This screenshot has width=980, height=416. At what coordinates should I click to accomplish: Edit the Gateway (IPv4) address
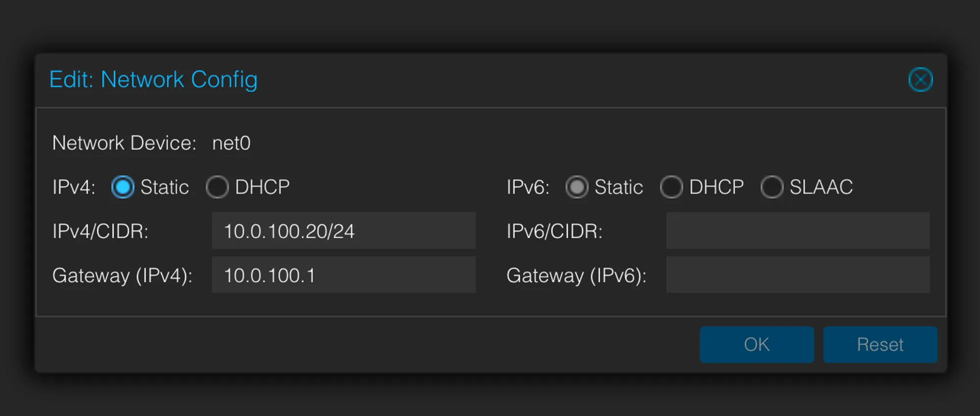click(343, 274)
